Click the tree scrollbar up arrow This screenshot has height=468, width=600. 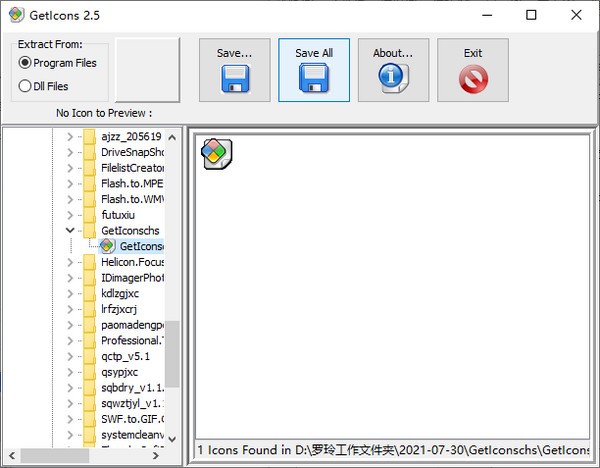pyautogui.click(x=173, y=137)
